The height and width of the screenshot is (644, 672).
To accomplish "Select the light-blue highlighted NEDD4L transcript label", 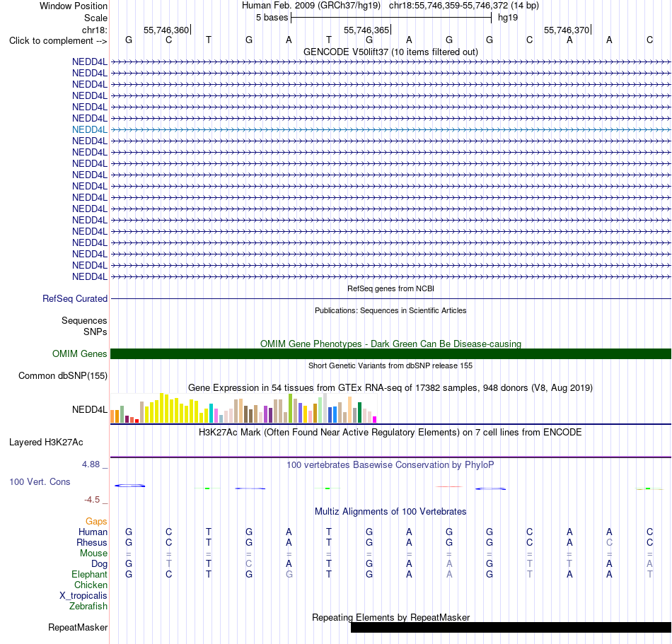I will coord(90,129).
